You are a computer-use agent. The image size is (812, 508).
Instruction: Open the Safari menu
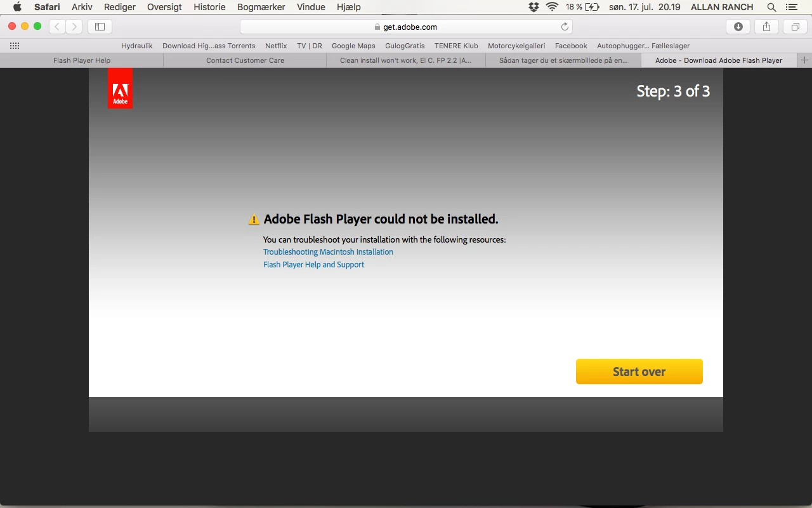coord(47,7)
